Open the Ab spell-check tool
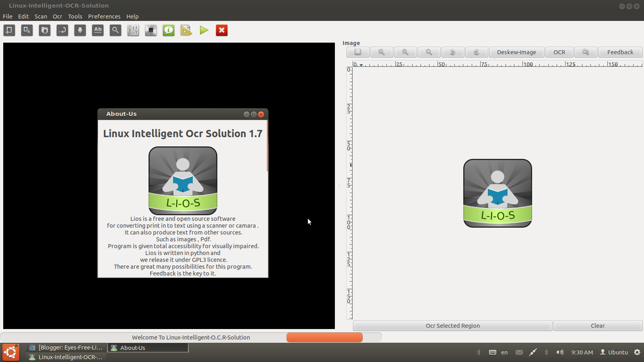Image resolution: width=644 pixels, height=362 pixels. pyautogui.click(x=97, y=30)
